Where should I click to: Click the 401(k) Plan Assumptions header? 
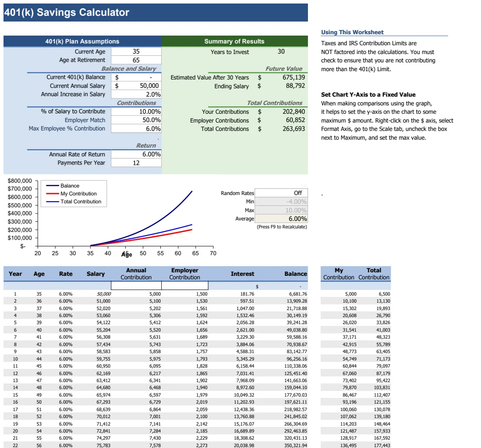[x=82, y=41]
